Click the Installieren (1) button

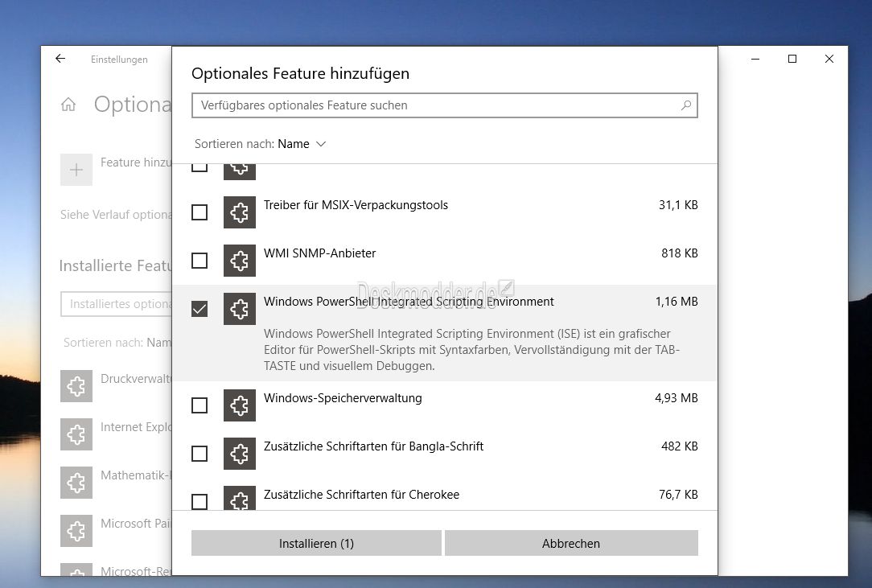316,544
